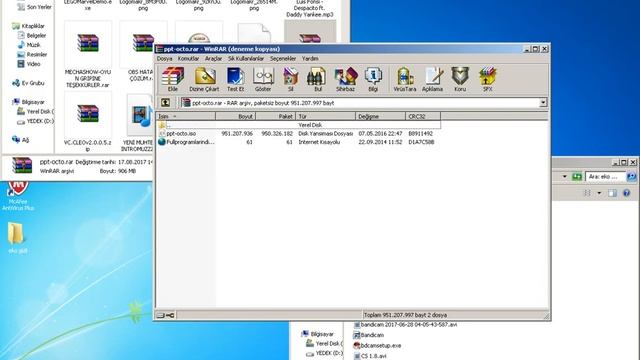Select Belgeler in Explorer sidebar

pos(32,36)
